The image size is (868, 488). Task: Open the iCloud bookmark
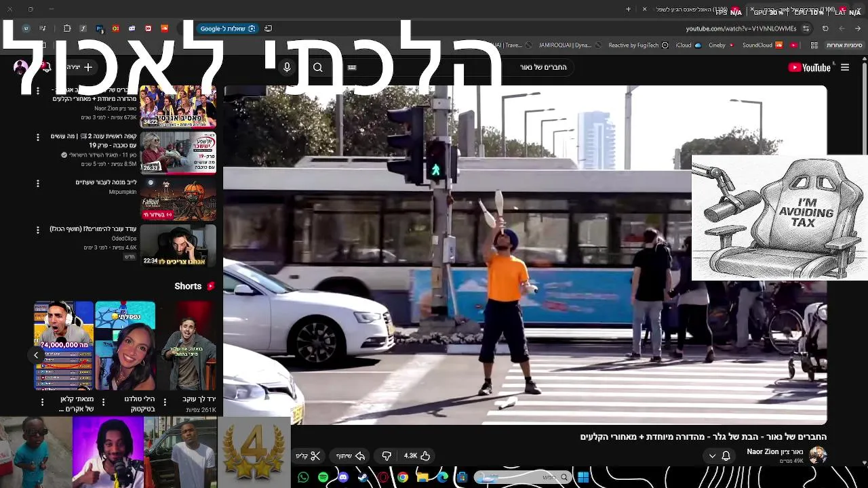(x=688, y=45)
